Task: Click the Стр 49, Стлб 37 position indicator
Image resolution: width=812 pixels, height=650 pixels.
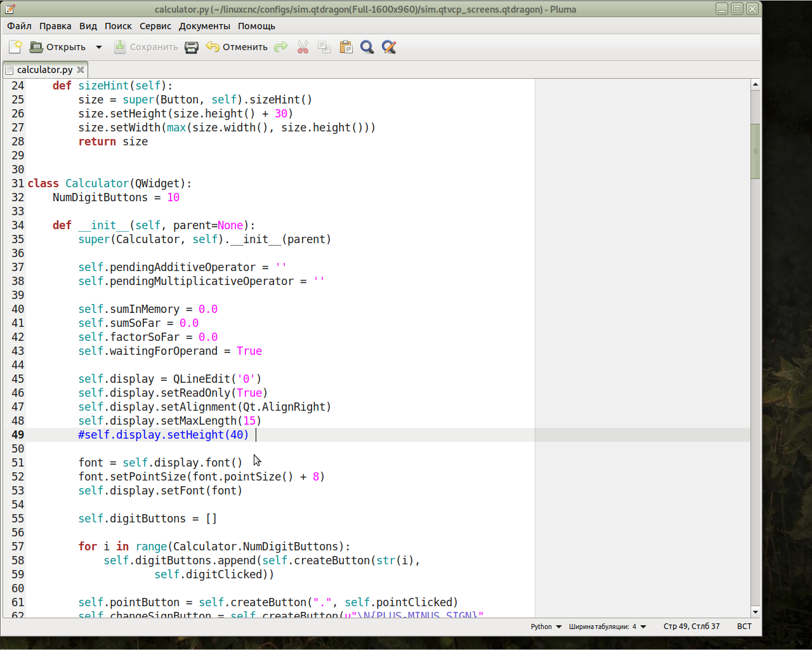Action: click(x=691, y=627)
